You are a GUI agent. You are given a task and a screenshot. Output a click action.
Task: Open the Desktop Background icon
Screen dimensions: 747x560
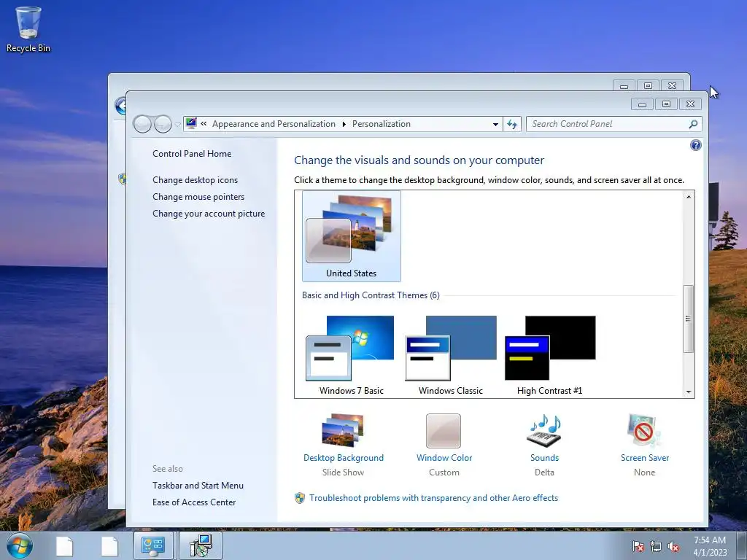point(343,430)
